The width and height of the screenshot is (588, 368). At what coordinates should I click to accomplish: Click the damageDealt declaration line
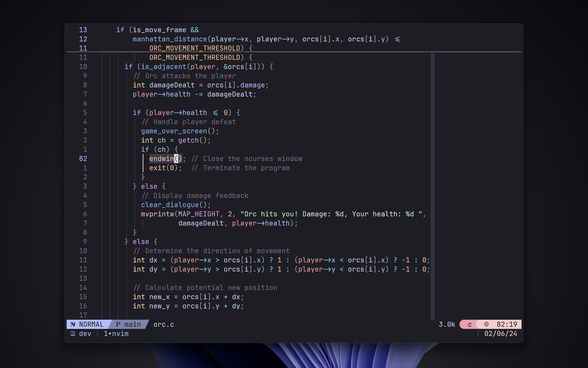[x=201, y=85]
